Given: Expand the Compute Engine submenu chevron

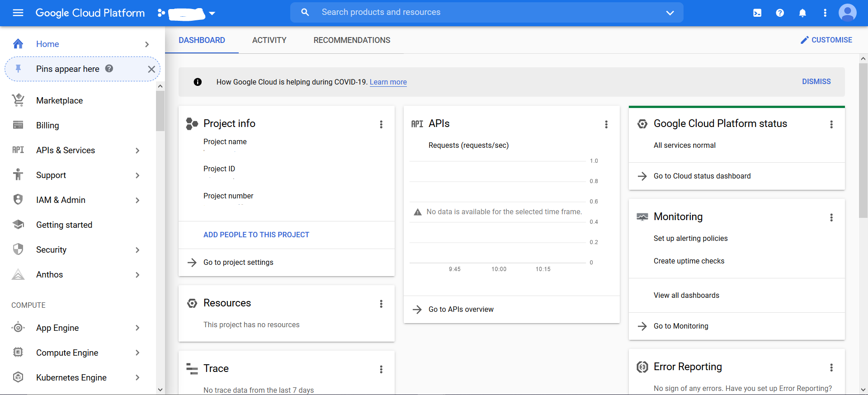Looking at the screenshot, I should coord(137,353).
